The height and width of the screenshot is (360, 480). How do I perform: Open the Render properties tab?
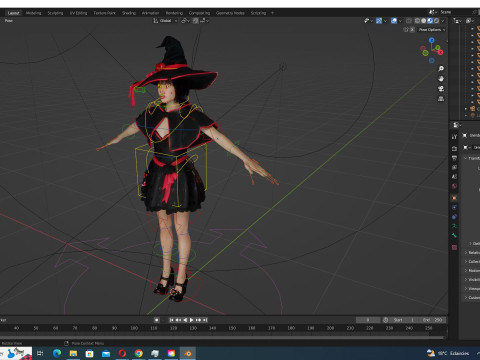(454, 148)
